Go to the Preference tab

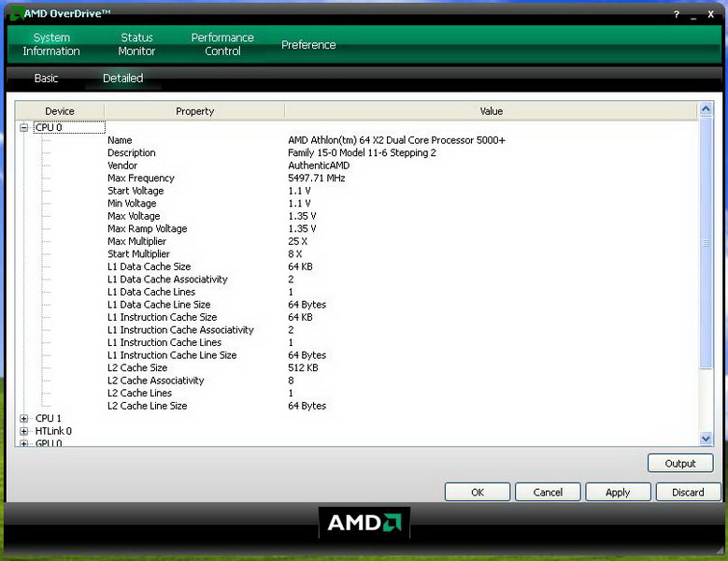(x=308, y=45)
